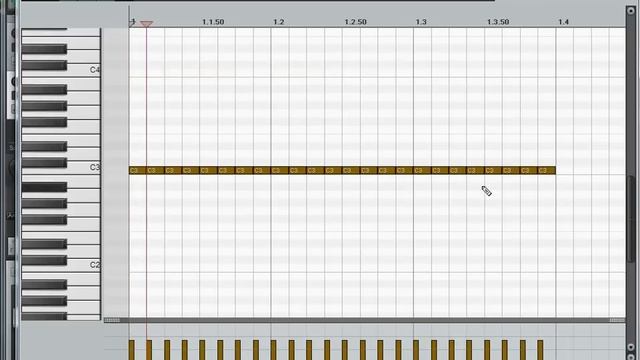Screen dimensions: 640x360
Task: Select the first C3 note in the clip
Action: (138, 170)
